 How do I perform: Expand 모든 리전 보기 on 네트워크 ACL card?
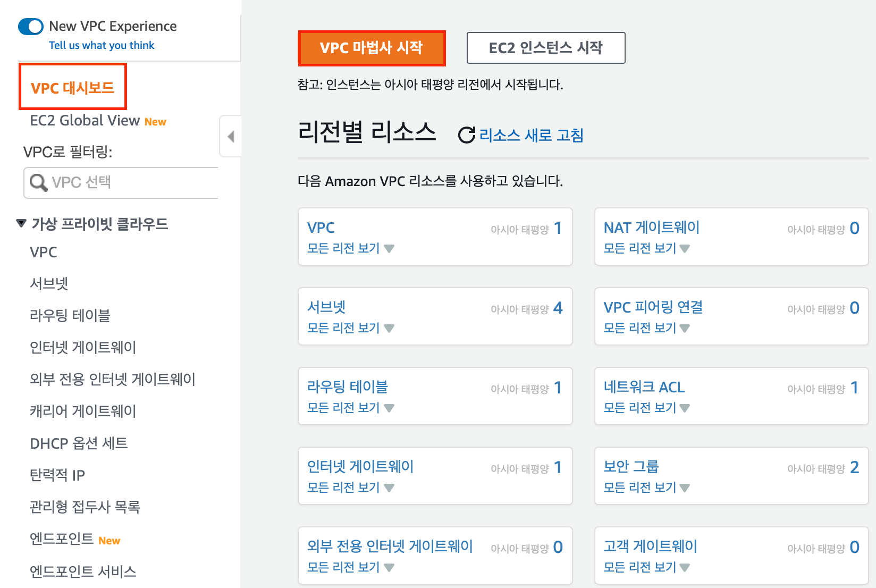click(x=647, y=408)
